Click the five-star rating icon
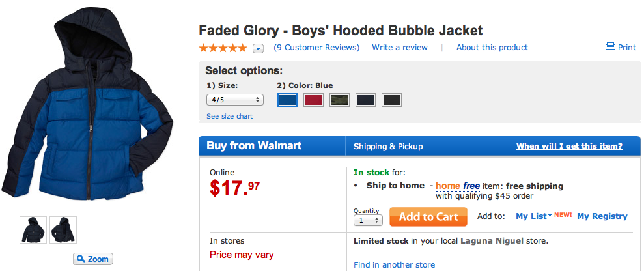The height and width of the screenshot is (271, 644). [x=223, y=48]
